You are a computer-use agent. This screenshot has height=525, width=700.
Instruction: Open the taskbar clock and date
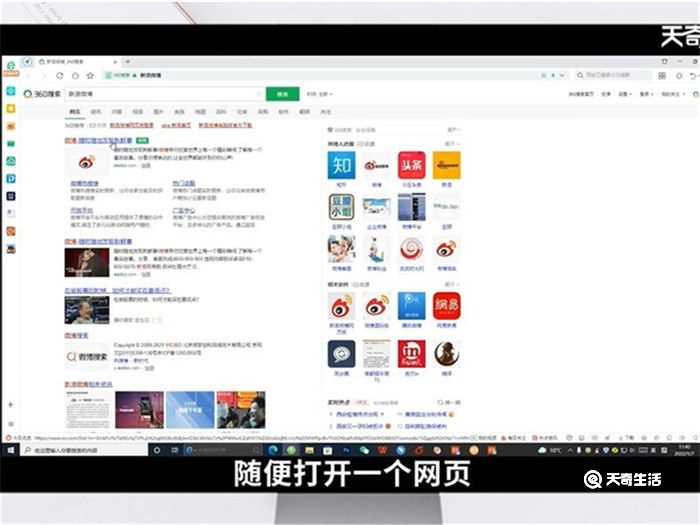pos(684,450)
